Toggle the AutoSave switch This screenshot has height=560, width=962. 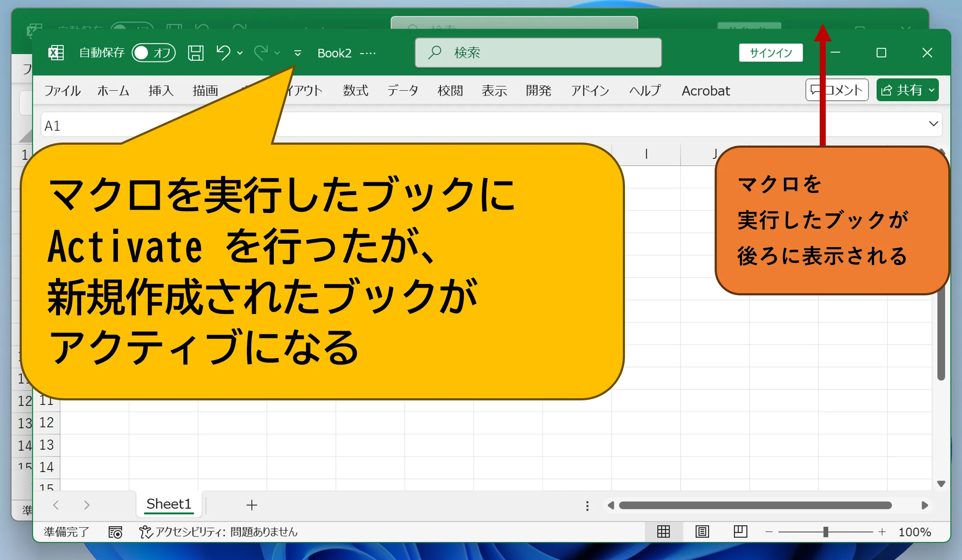tap(153, 53)
